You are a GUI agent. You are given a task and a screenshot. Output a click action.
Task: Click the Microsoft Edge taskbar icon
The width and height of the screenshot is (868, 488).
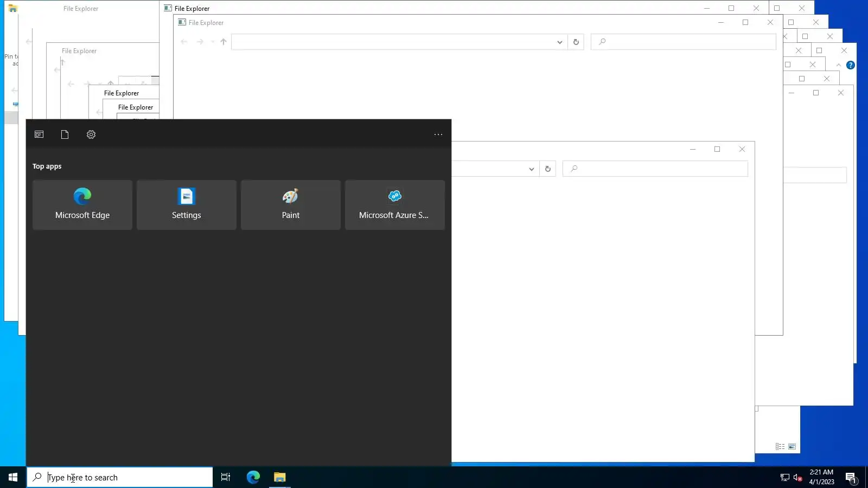pyautogui.click(x=253, y=477)
